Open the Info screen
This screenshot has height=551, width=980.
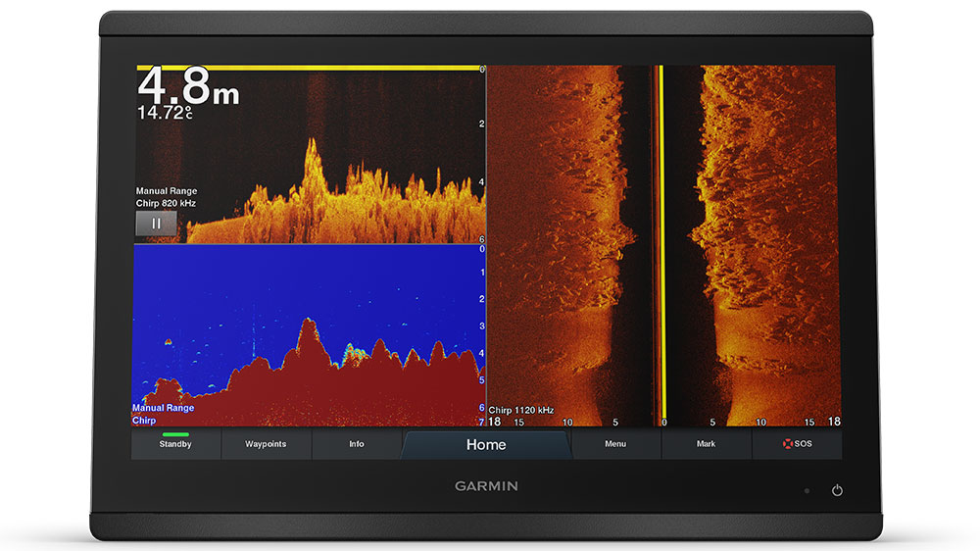coord(357,444)
